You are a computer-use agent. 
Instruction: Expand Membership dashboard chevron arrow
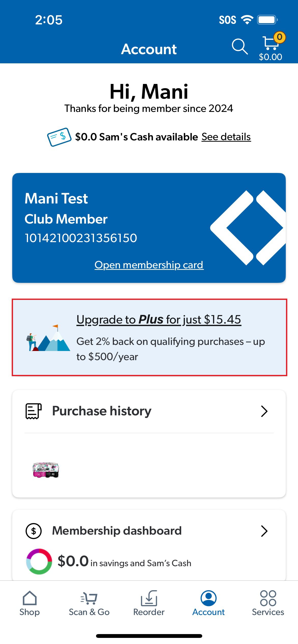(264, 531)
